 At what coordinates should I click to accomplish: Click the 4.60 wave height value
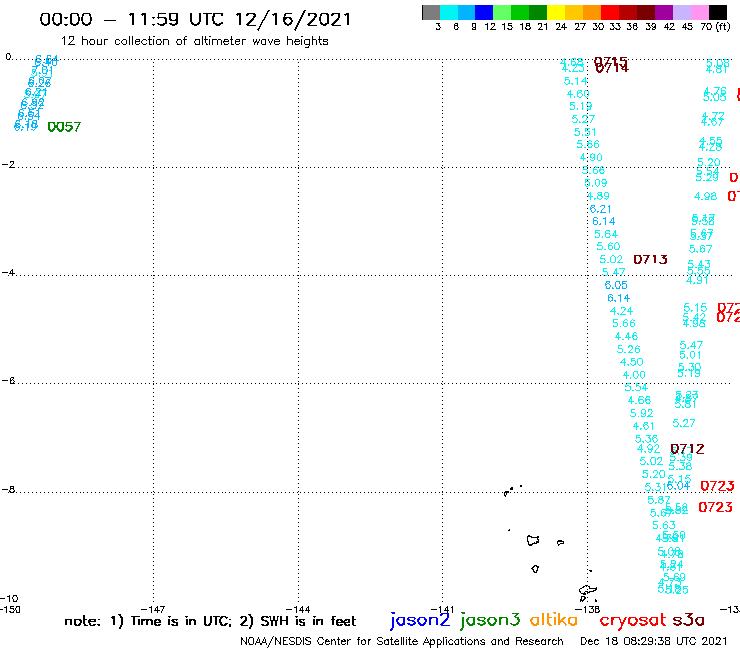coord(578,94)
